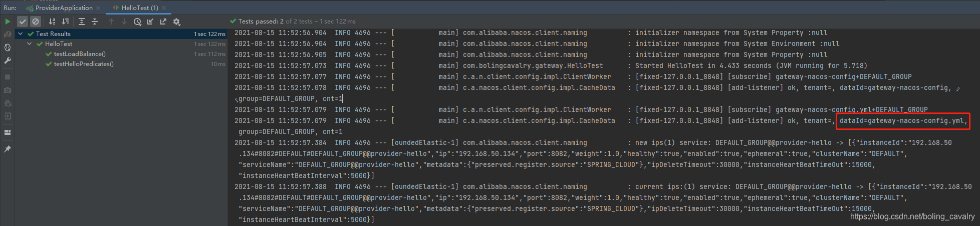Collapse the Test Results root node
The image size is (980, 226).
click(x=21, y=33)
